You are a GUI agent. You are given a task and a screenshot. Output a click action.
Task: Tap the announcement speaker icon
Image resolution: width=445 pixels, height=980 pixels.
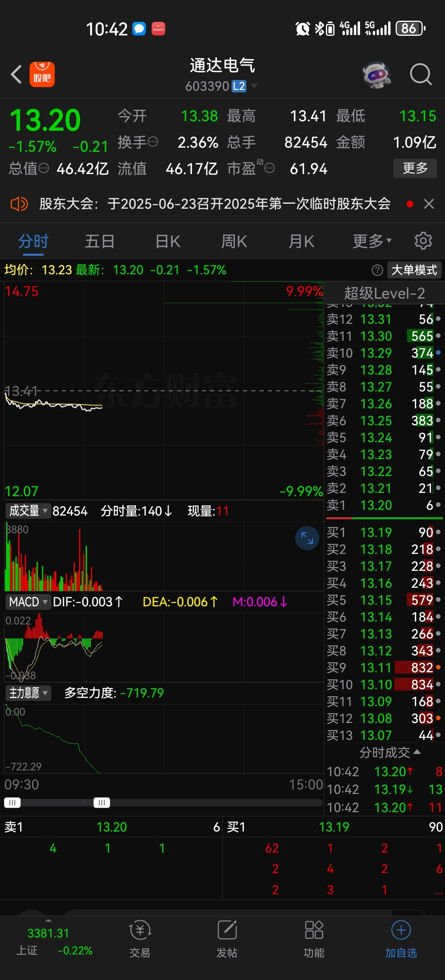click(x=19, y=204)
